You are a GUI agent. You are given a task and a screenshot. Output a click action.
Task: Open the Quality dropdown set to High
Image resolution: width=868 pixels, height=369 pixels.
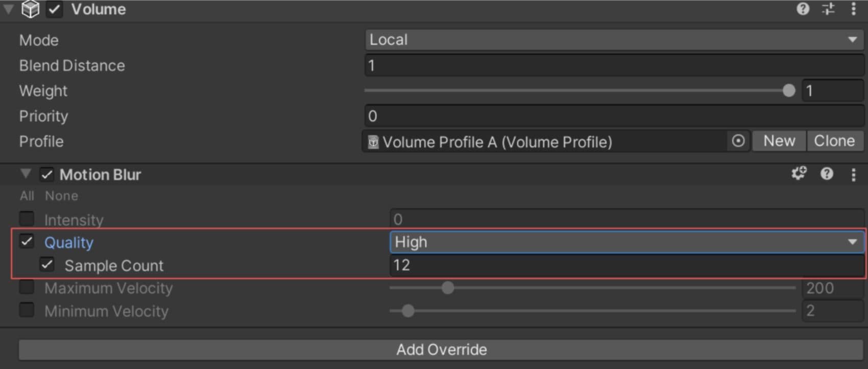pyautogui.click(x=627, y=242)
